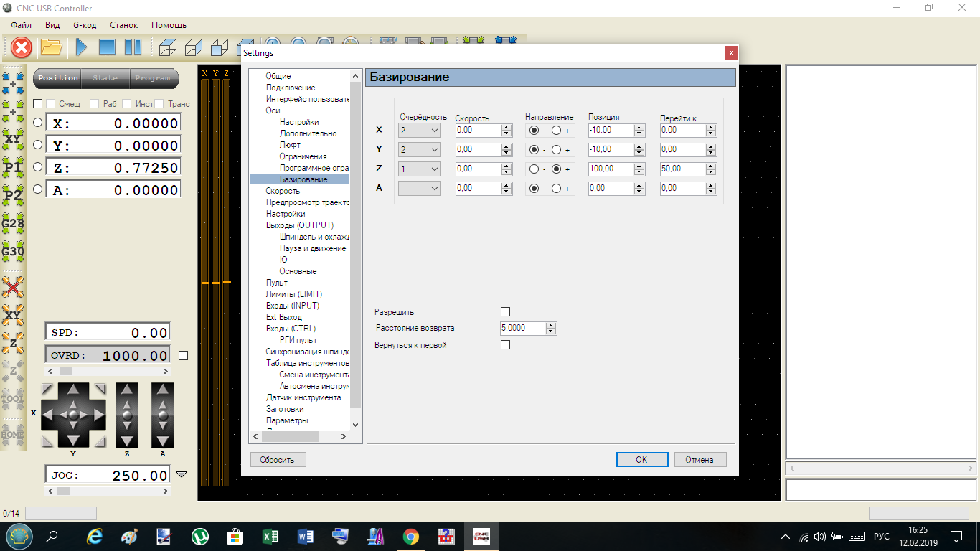This screenshot has width=980, height=551.
Task: Click A axis jog down arrow
Action: click(163, 440)
